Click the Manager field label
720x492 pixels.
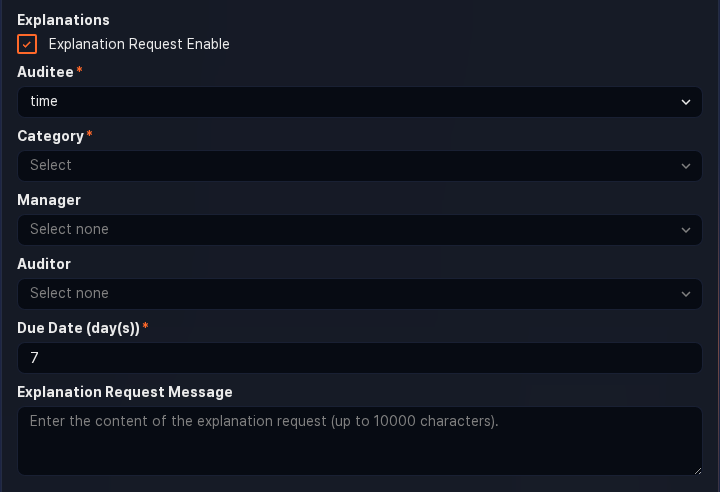tap(49, 200)
